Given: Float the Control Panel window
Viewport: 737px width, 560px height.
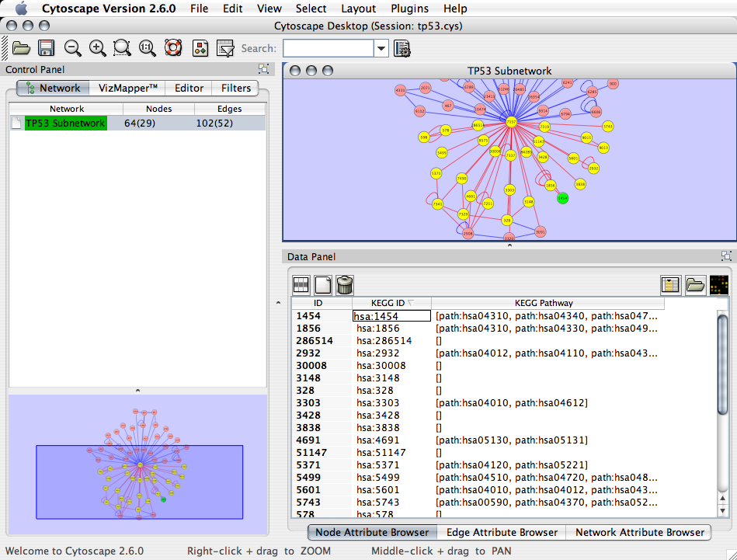Looking at the screenshot, I should click(x=263, y=69).
